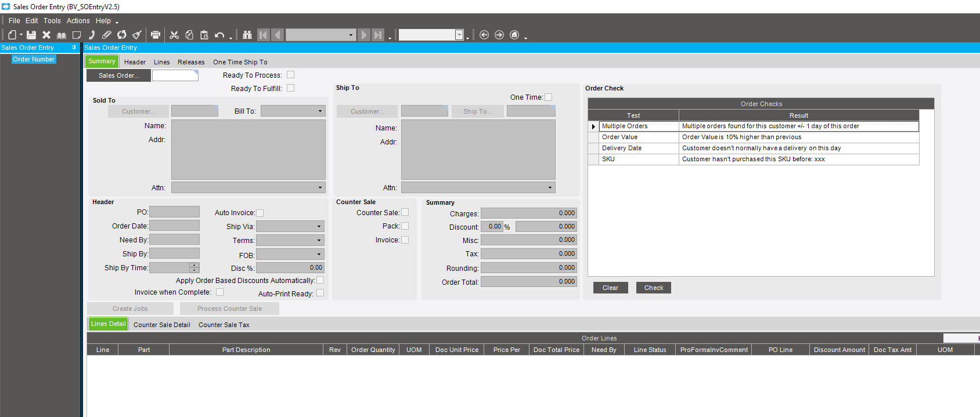Screen dimensions: 980x417
Task: Tick the Counter Sale checkbox
Action: tap(405, 212)
